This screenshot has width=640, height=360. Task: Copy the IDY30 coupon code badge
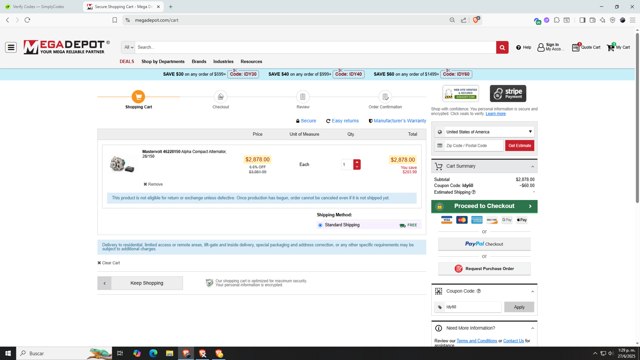click(243, 74)
